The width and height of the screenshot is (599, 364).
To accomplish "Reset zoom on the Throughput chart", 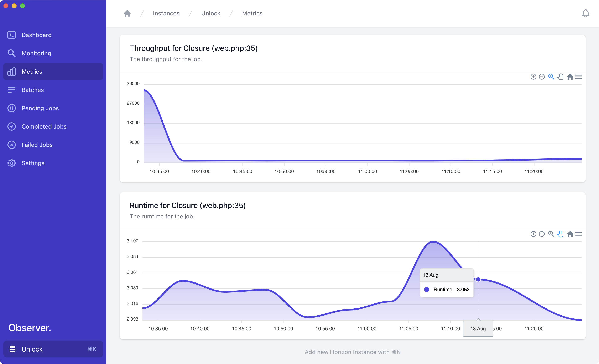I will 570,77.
